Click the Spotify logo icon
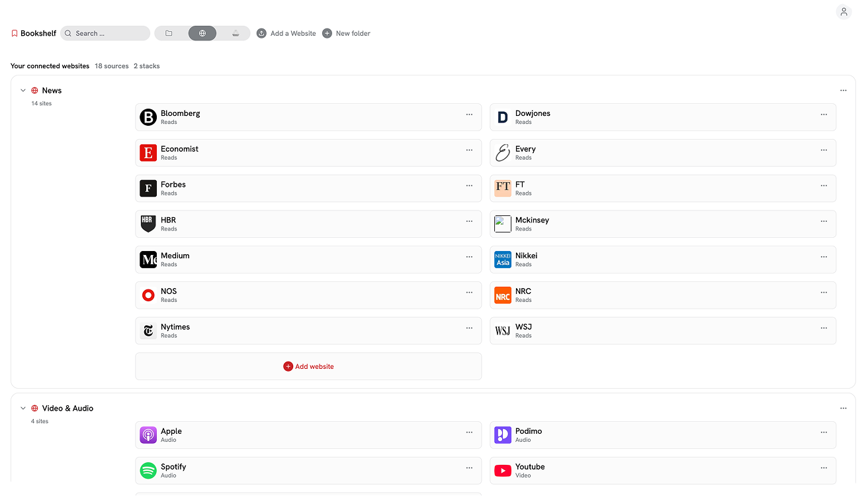 (x=148, y=471)
